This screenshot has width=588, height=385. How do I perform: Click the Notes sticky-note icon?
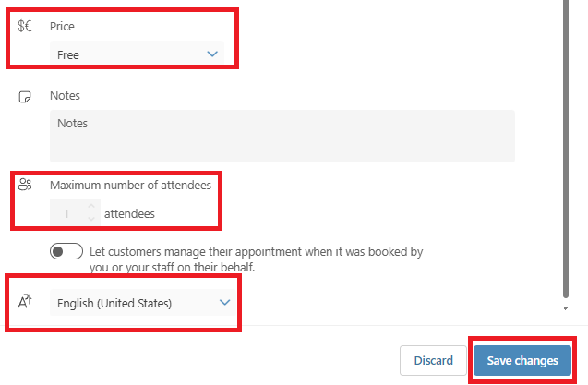(26, 96)
